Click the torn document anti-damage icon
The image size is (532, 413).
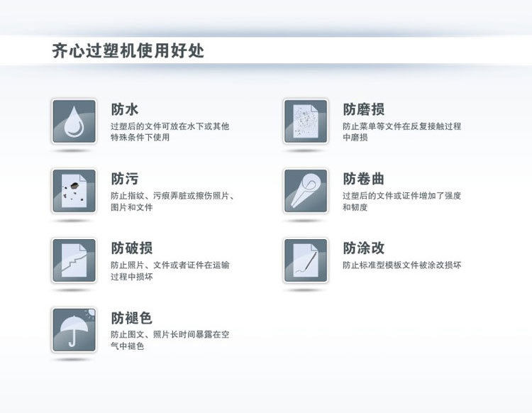[73, 260]
